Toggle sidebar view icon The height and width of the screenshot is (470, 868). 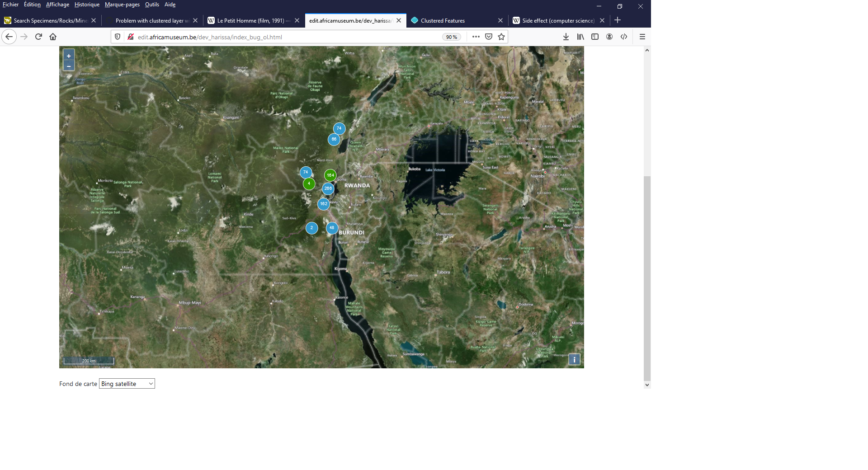point(595,37)
